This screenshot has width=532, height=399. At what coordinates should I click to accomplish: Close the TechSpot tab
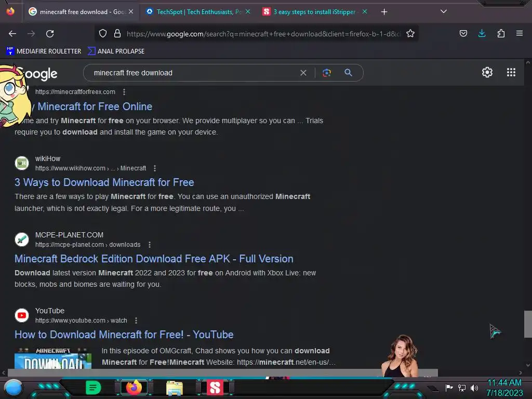[x=248, y=12]
